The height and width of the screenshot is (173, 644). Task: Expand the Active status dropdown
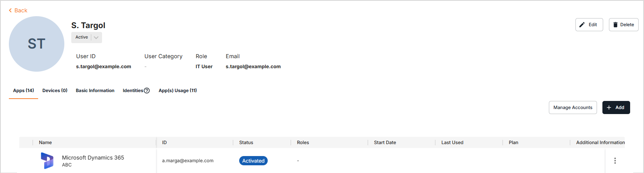(x=96, y=37)
